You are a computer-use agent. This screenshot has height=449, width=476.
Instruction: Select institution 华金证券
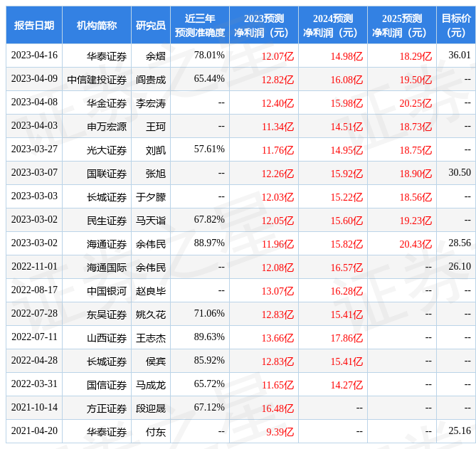[107, 103]
